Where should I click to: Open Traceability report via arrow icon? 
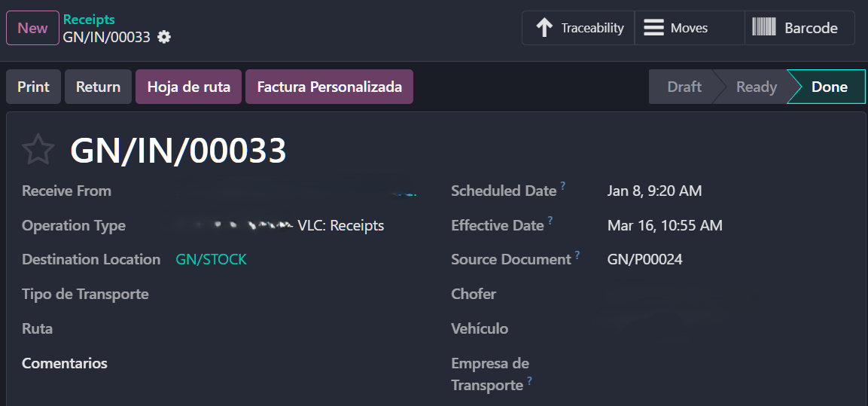pos(544,28)
